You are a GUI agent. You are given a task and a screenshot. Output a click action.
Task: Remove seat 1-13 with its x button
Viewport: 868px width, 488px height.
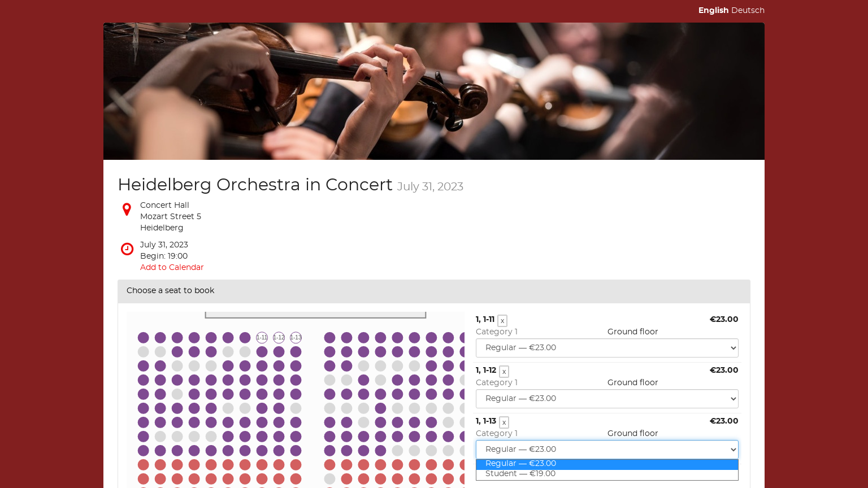[504, 422]
